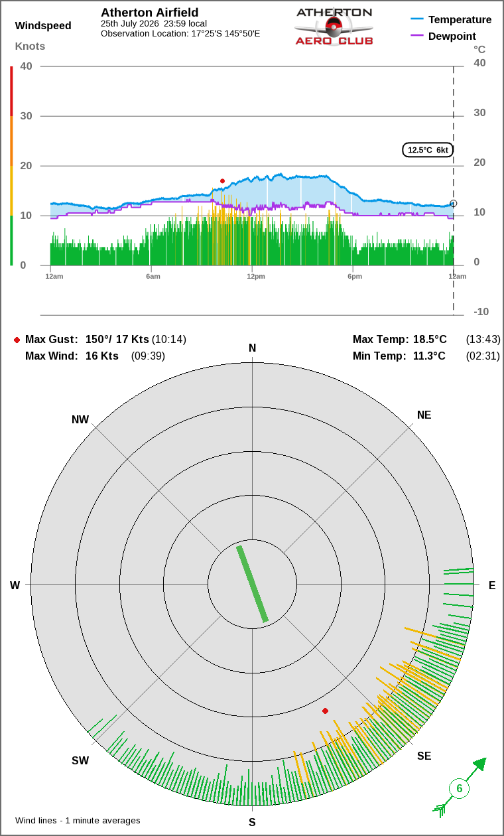Click the Min Temp value 11.3°C
Screen dimensions: 504x836
[x=429, y=356]
